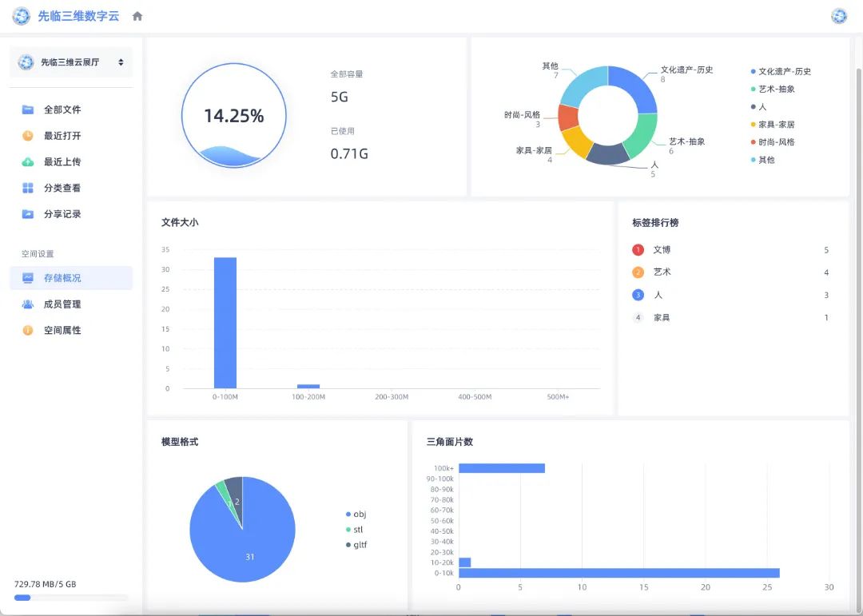Click the home icon in header
Image resolution: width=863 pixels, height=616 pixels.
(137, 16)
